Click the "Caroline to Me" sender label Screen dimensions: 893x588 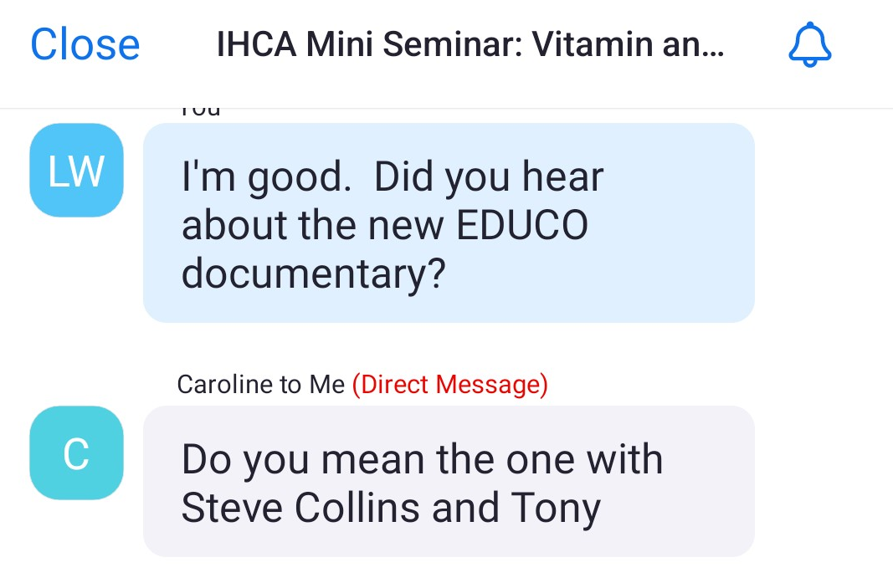[x=260, y=385]
